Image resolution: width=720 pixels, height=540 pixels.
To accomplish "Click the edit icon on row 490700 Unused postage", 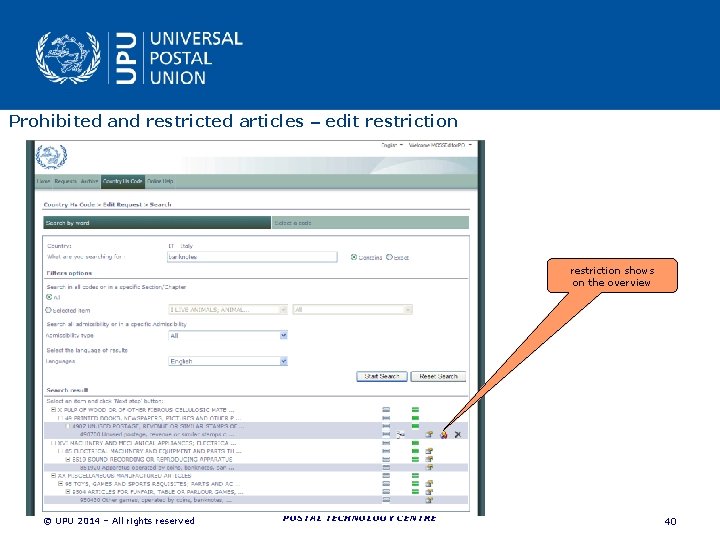I will pyautogui.click(x=429, y=434).
